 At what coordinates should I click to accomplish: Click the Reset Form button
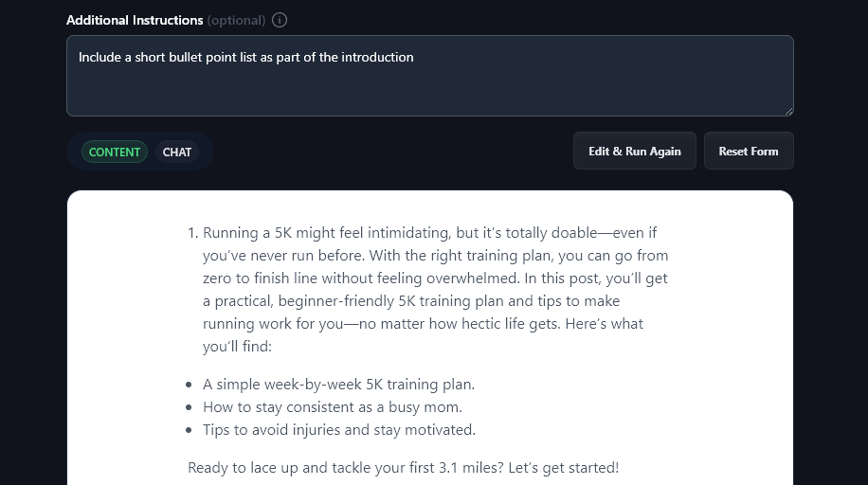pos(749,152)
